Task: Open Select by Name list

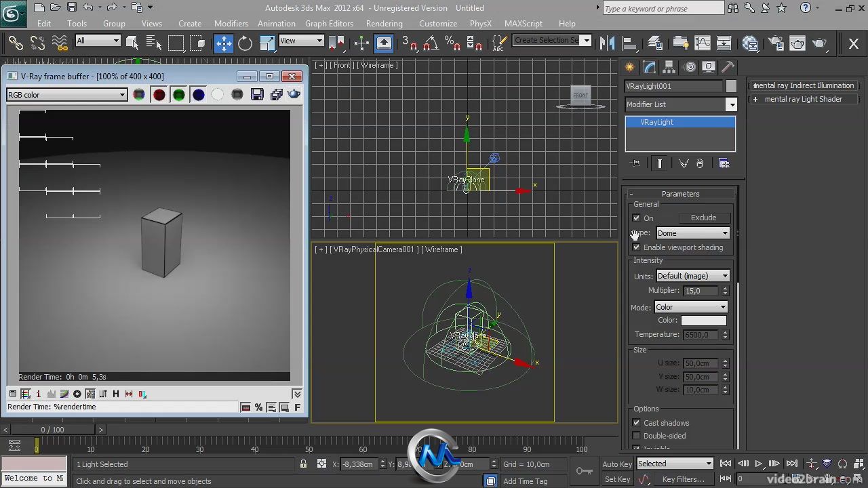Action: click(153, 43)
